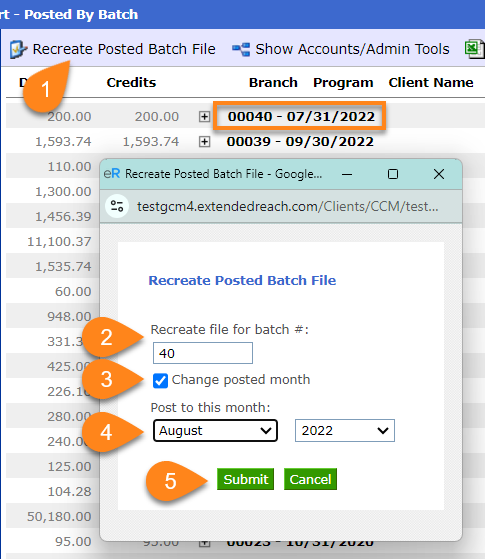Click the Recreate Posted Batch File heading
Image resolution: width=485 pixels, height=559 pixels.
point(242,280)
